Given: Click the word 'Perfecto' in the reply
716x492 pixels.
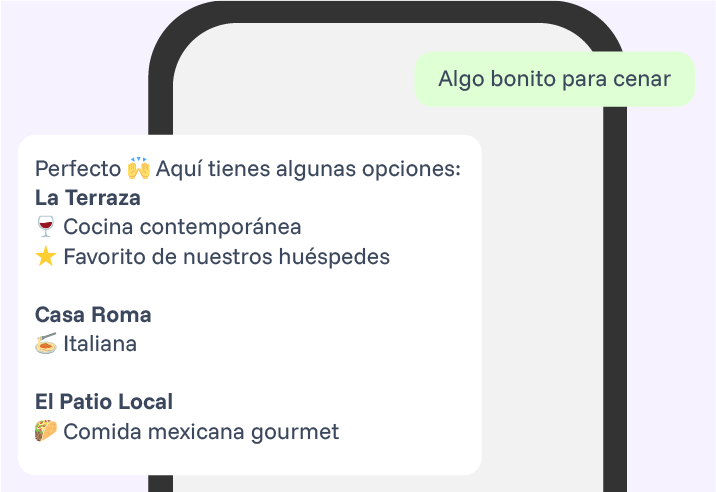Looking at the screenshot, I should (x=78, y=168).
